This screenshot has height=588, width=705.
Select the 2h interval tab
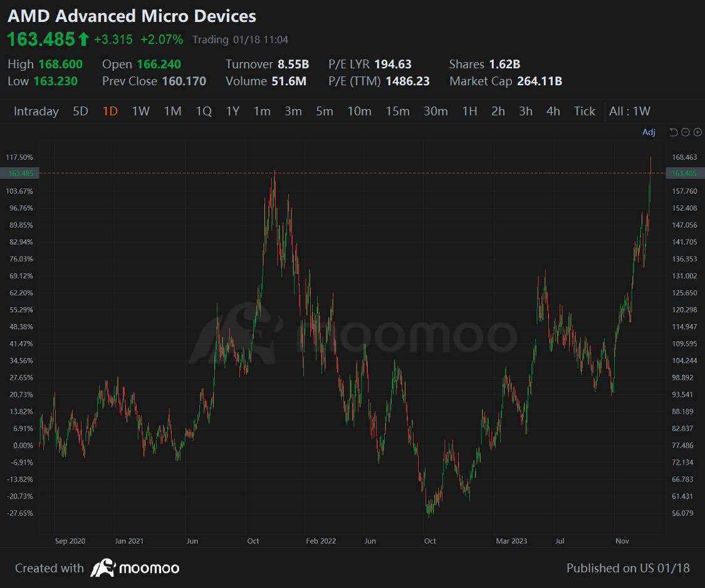[x=498, y=111]
